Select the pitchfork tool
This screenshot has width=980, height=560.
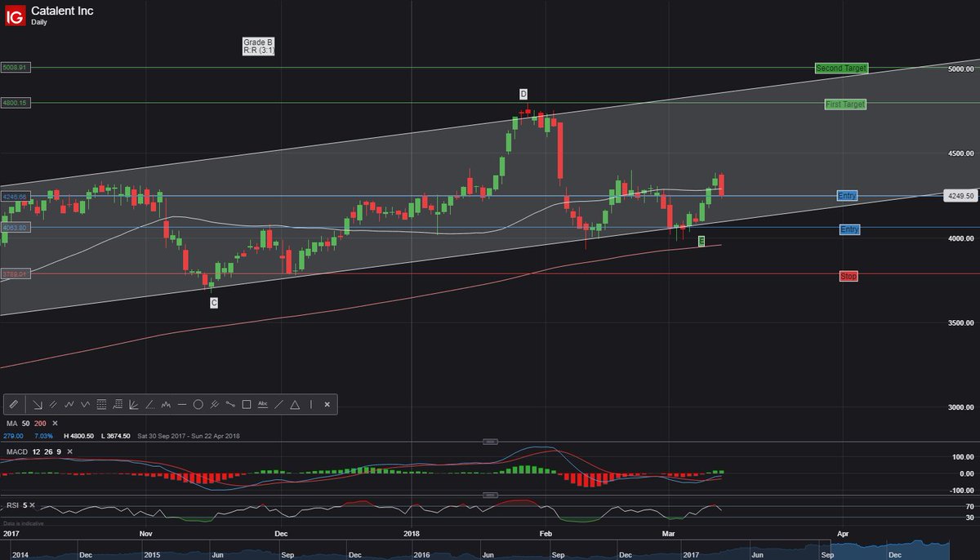(x=214, y=404)
